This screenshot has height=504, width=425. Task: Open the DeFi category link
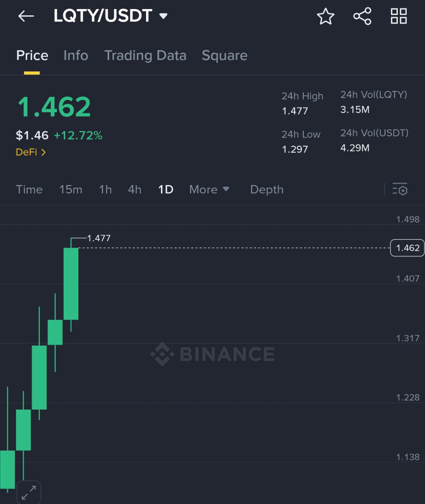tap(31, 152)
